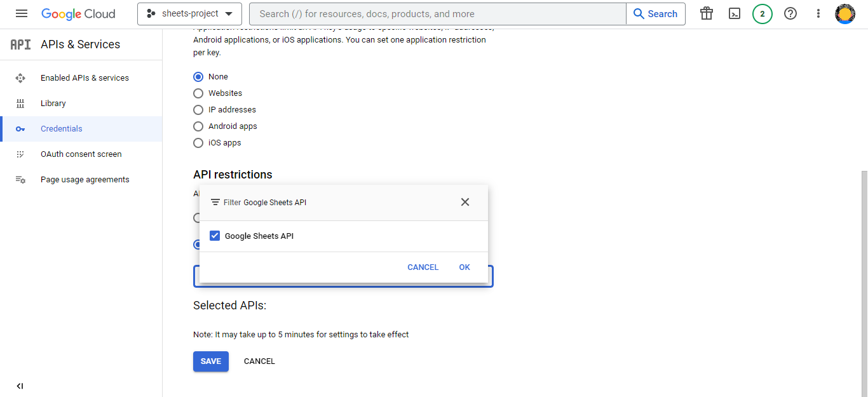
Task: Select Credentials in the sidebar
Action: (x=81, y=129)
